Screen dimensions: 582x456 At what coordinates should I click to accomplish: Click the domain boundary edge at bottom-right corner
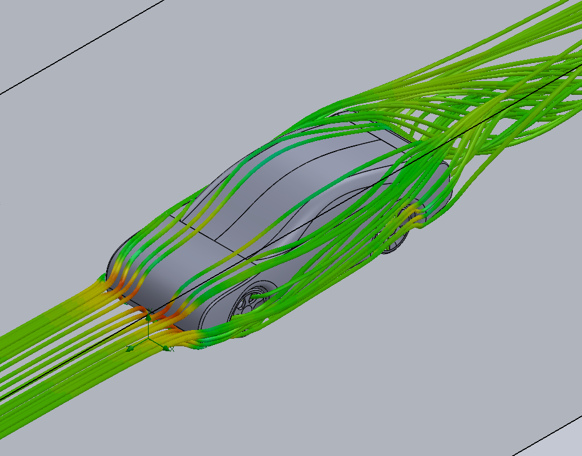tap(547, 435)
